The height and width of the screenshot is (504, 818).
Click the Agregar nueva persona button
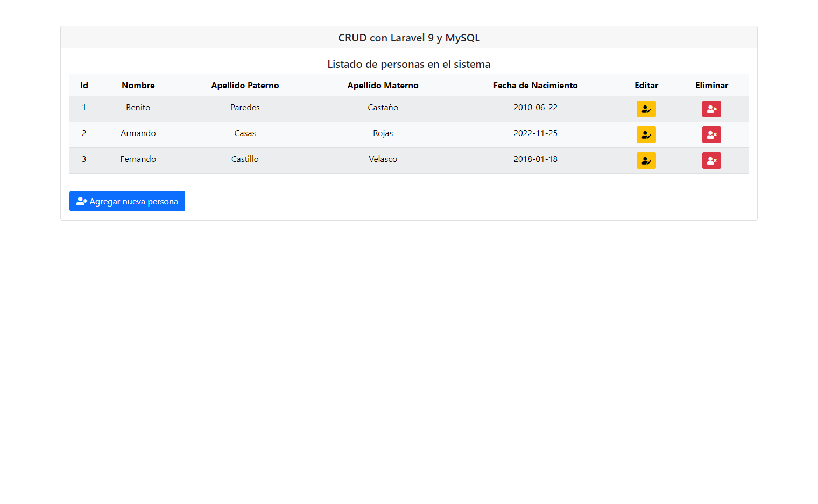127,201
